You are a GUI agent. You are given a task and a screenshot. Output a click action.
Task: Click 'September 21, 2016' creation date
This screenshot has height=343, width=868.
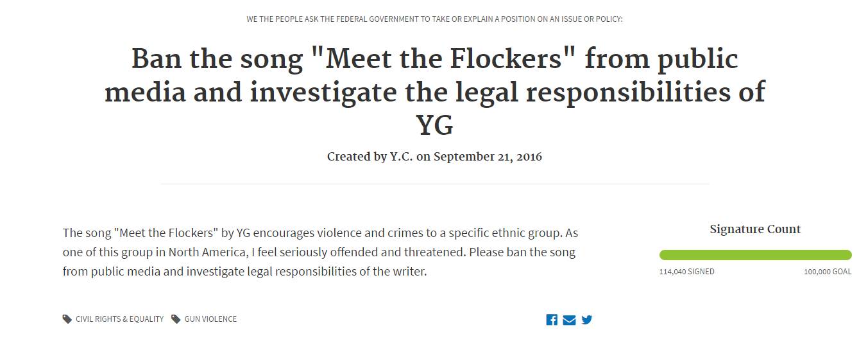coord(488,157)
